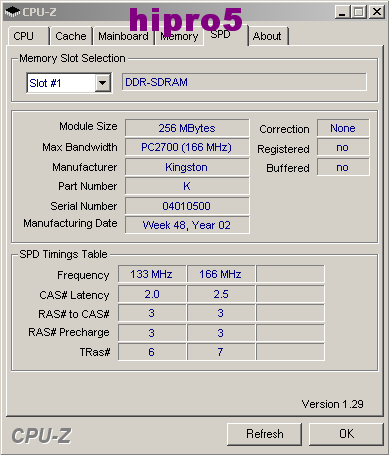
Task: Select the Slot #1 combo box
Action: coord(69,82)
